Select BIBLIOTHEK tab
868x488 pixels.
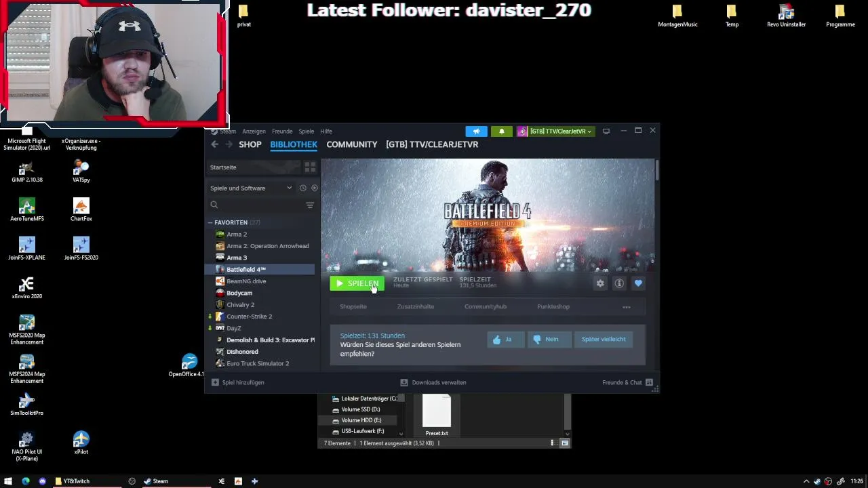[x=294, y=144]
